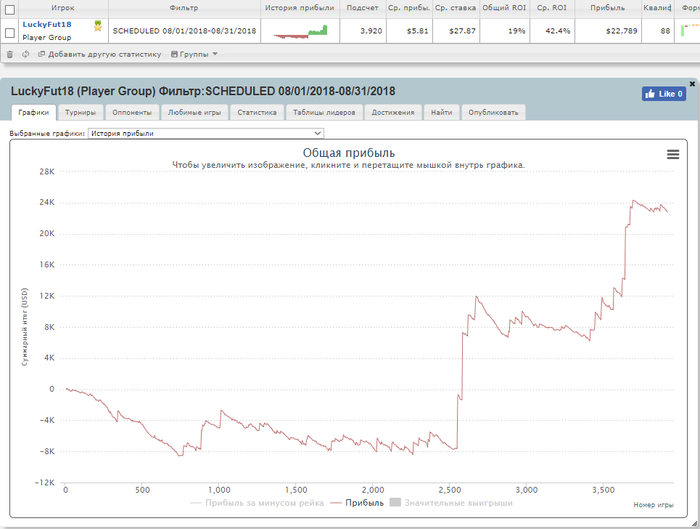The width and height of the screenshot is (700, 529).
Task: Sort by the Ср. ROI column header
Action: coord(552,8)
